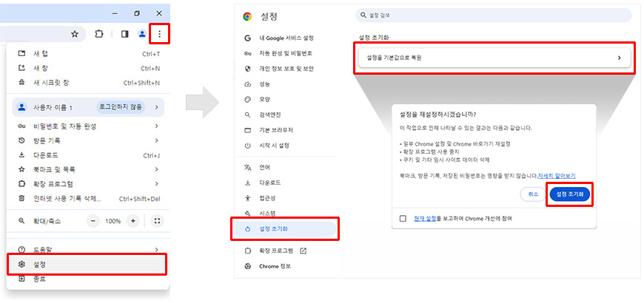
Task: Open Chrome three-dot menu
Action: (160, 34)
